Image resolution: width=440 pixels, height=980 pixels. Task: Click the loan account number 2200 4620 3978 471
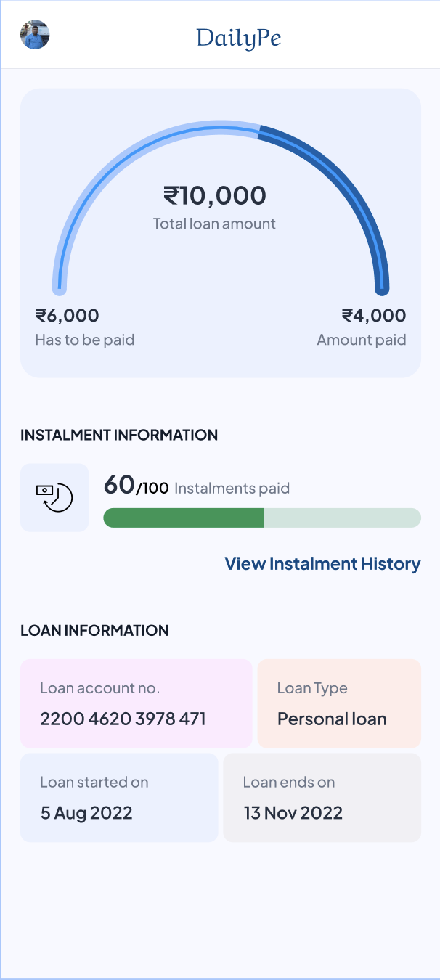(123, 719)
